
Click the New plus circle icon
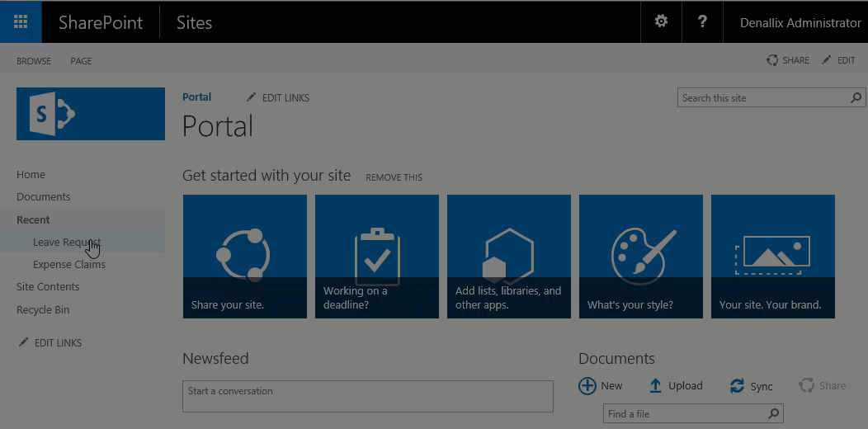(x=587, y=386)
